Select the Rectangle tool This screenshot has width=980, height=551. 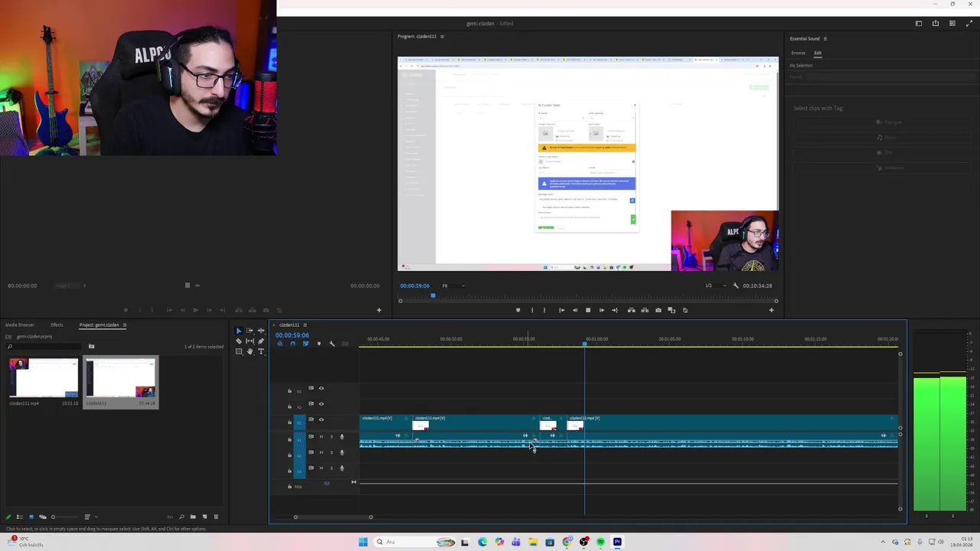(239, 351)
